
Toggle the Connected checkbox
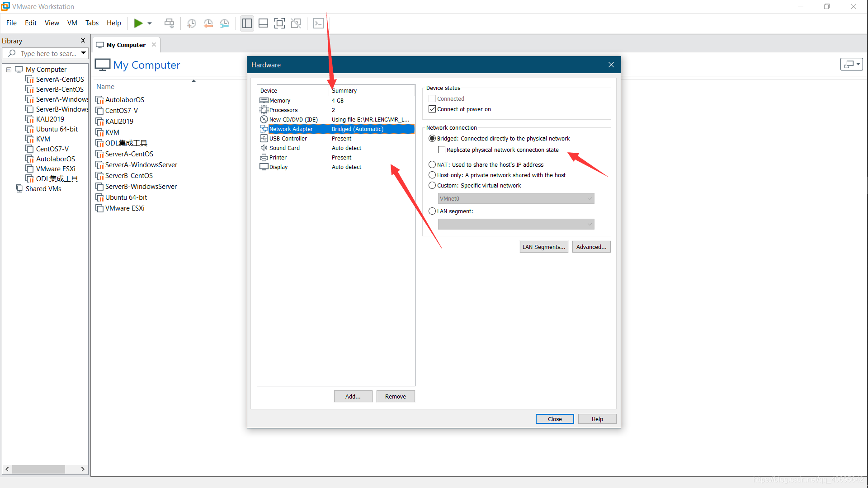(x=432, y=99)
